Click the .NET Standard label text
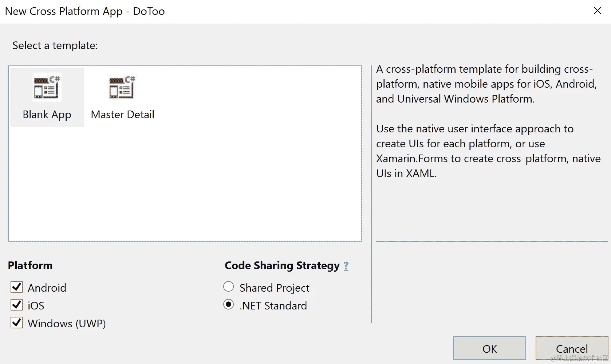 (273, 305)
